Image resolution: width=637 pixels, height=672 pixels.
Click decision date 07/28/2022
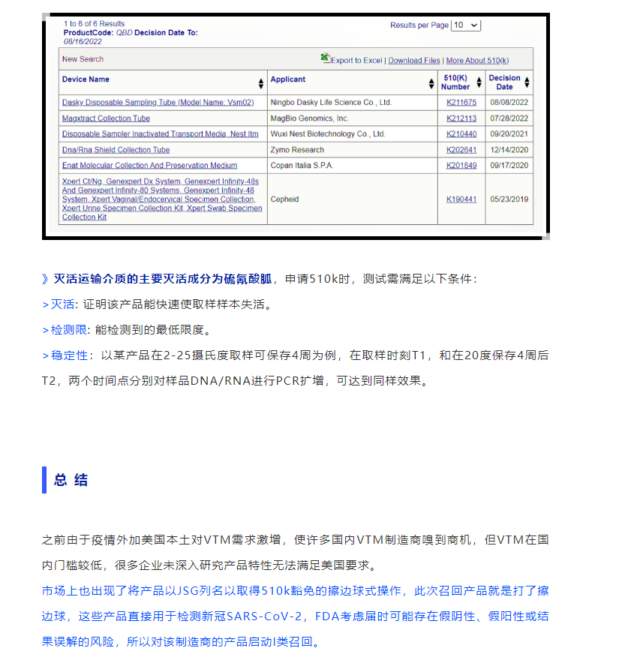(x=509, y=118)
